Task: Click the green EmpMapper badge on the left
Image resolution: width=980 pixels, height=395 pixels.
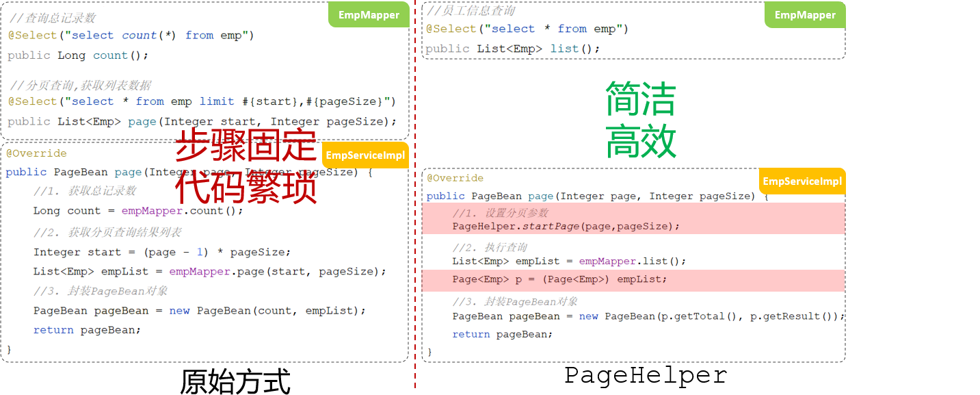Action: pyautogui.click(x=369, y=14)
